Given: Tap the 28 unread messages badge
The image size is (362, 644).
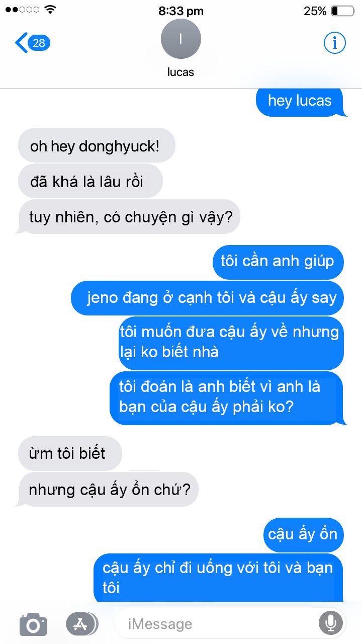Looking at the screenshot, I should tap(39, 43).
